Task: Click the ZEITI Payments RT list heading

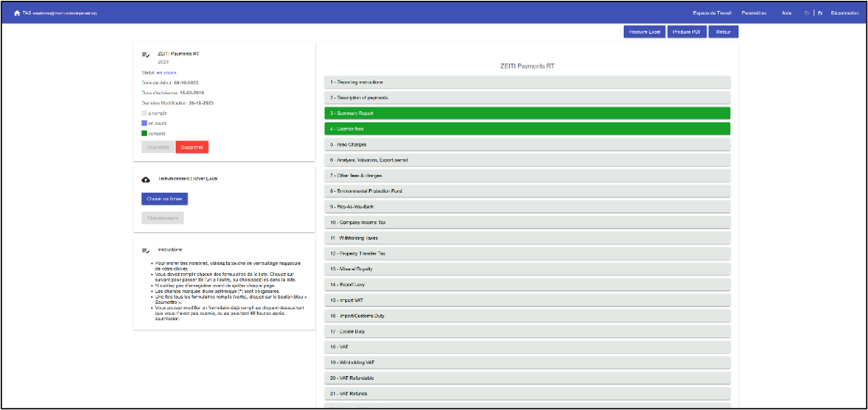Action: [527, 66]
